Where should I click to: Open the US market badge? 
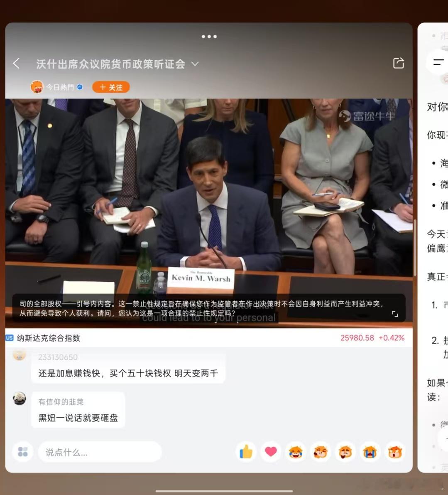pyautogui.click(x=10, y=338)
